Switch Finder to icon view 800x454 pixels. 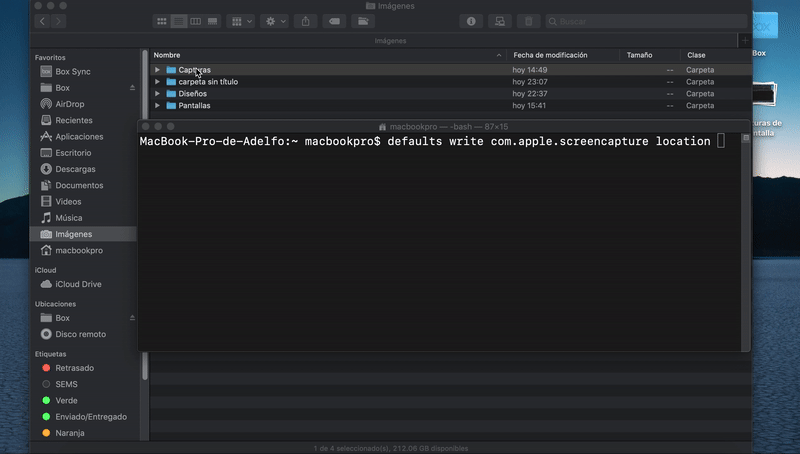pyautogui.click(x=162, y=21)
